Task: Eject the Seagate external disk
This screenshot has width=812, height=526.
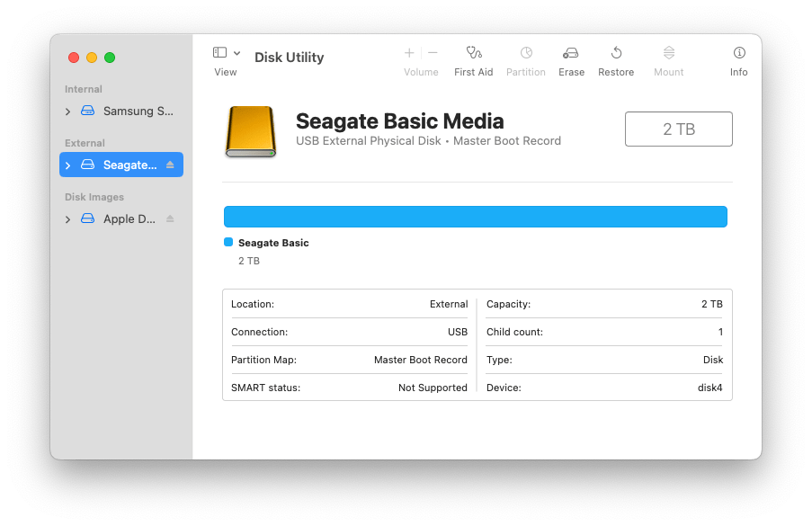Action: point(170,165)
